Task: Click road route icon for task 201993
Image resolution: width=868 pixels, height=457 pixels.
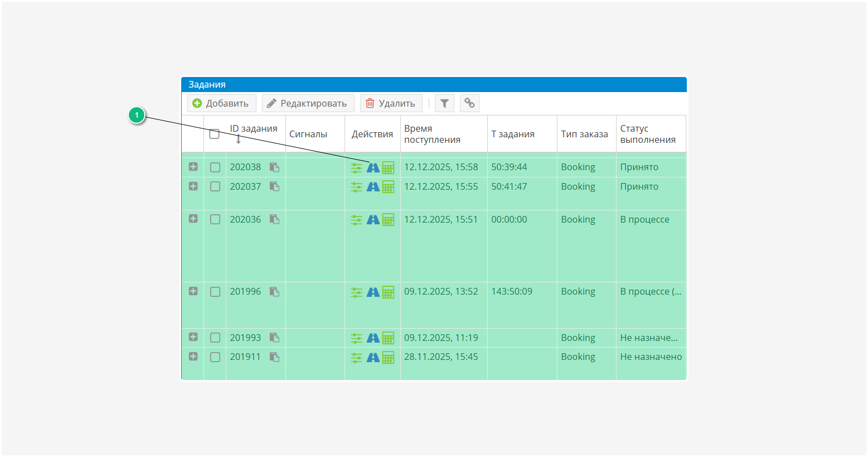Action: 373,338
